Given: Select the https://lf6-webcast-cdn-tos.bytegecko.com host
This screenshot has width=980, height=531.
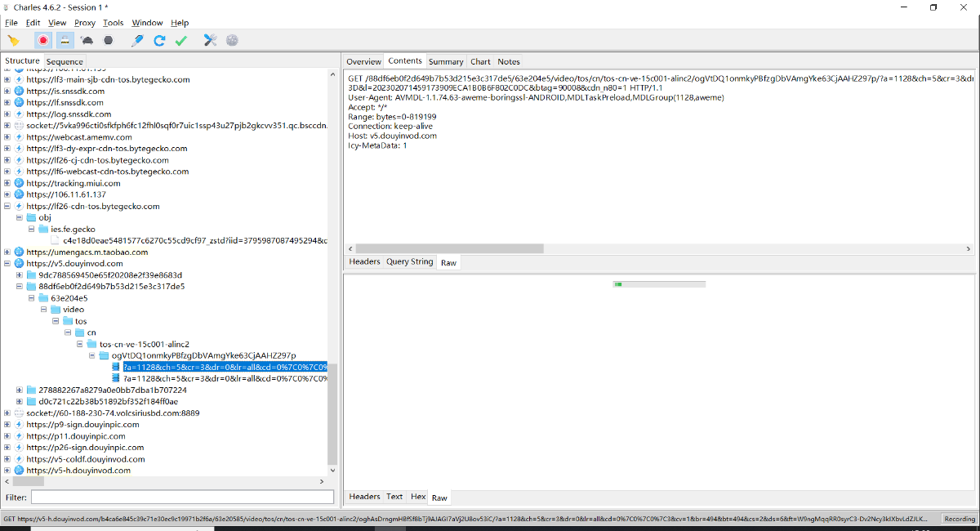Looking at the screenshot, I should (107, 172).
